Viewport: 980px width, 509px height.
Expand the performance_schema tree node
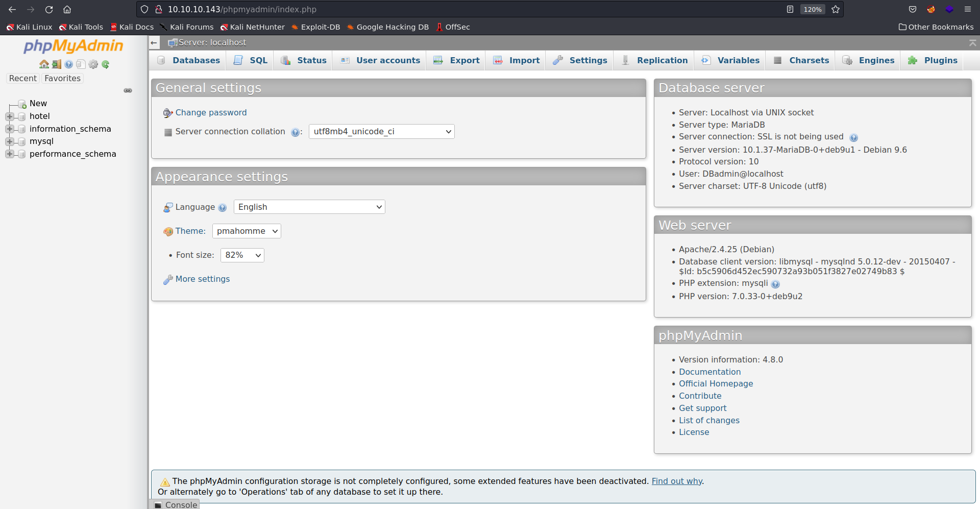click(9, 154)
